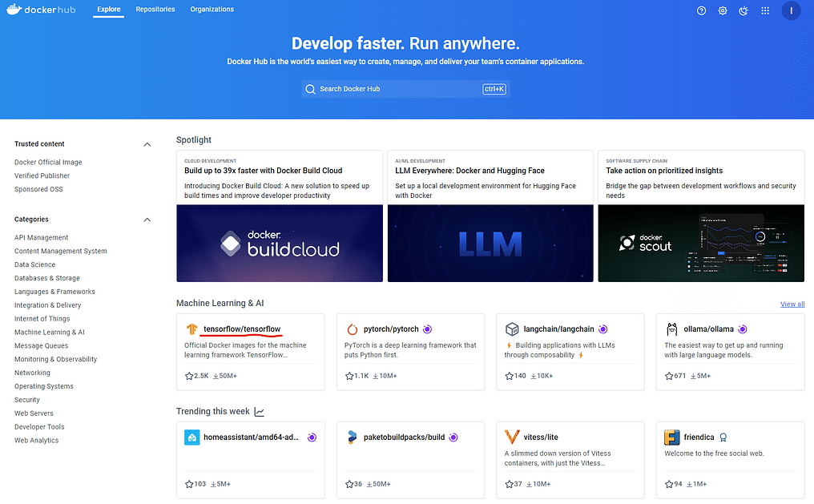Click the trending chart icon
814x504 pixels.
(x=259, y=412)
